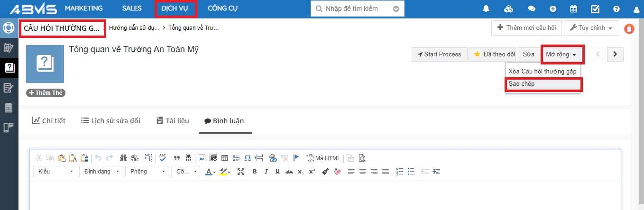
Task: Open the notifications bell icon
Action: 486,9
